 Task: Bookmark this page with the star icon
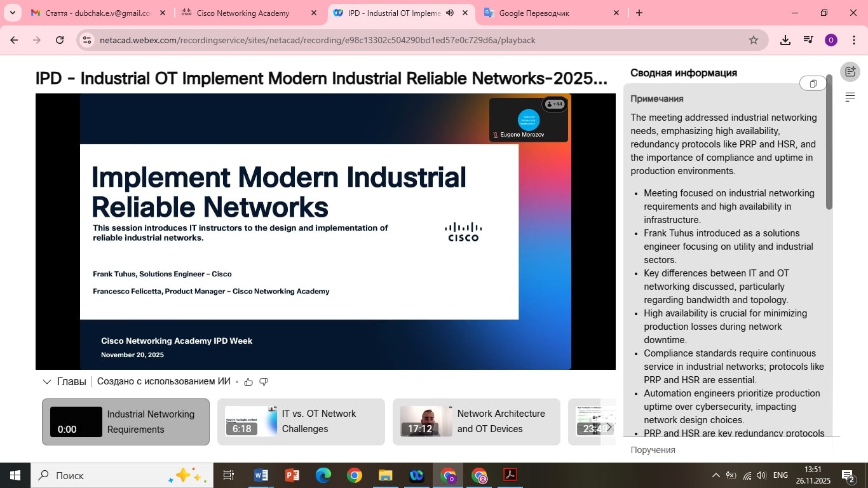click(x=754, y=40)
